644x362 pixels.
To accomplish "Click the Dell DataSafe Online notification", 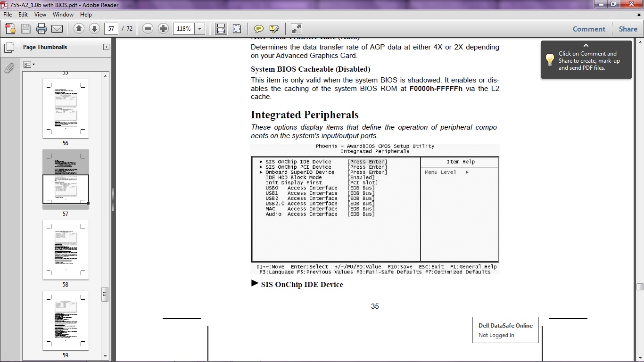I will tap(505, 330).
